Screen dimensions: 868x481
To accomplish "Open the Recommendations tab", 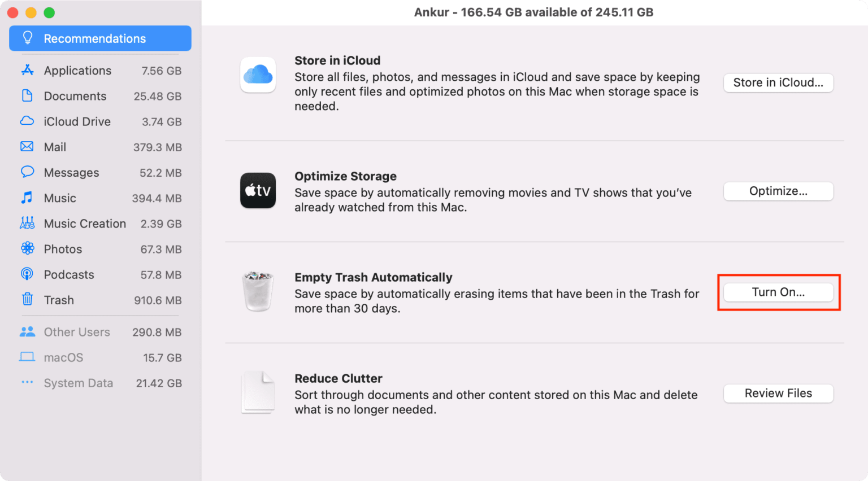I will pos(100,38).
